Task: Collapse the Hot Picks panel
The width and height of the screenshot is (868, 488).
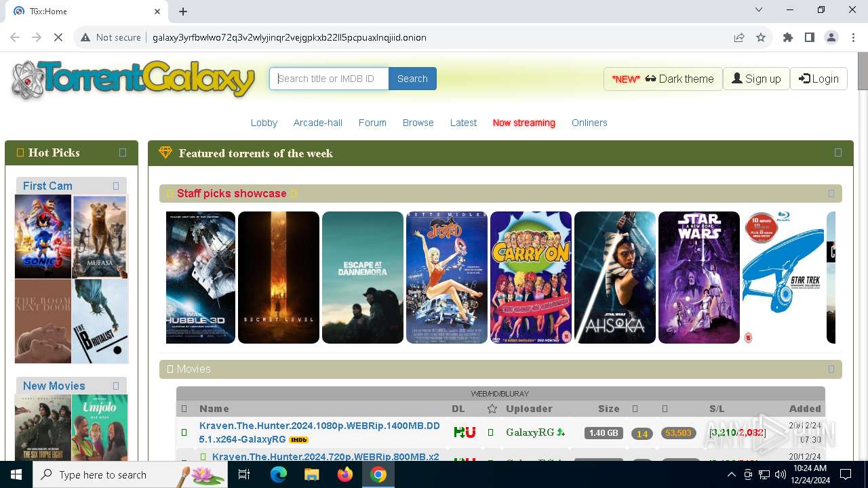Action: tap(123, 152)
